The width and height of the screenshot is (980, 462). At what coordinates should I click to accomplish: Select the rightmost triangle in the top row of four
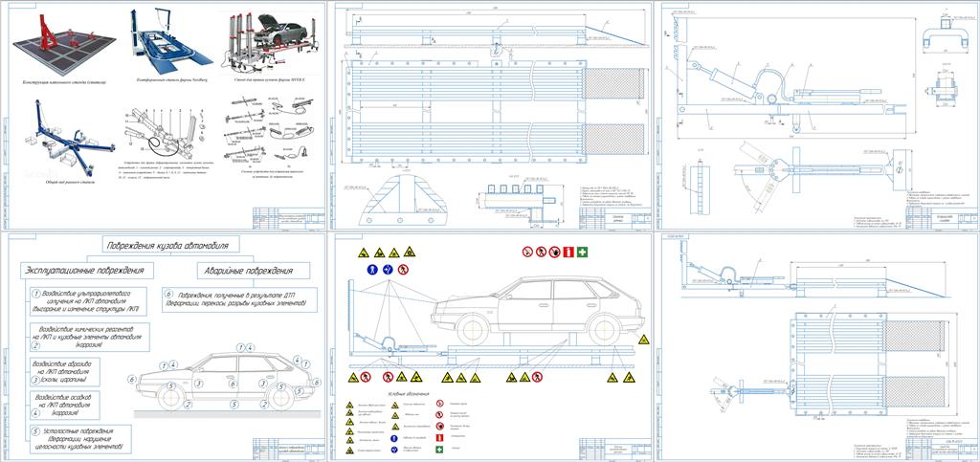tap(410, 253)
